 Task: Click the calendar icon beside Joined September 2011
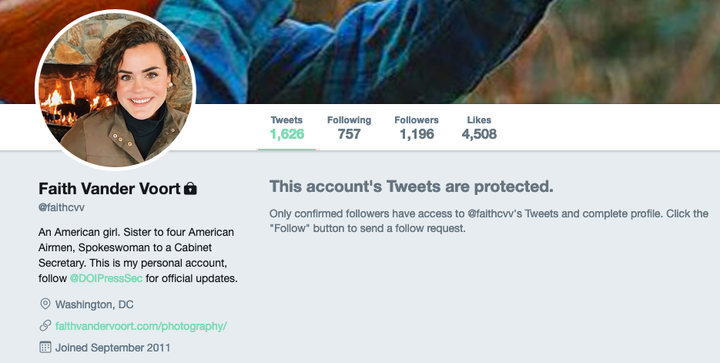[x=45, y=347]
